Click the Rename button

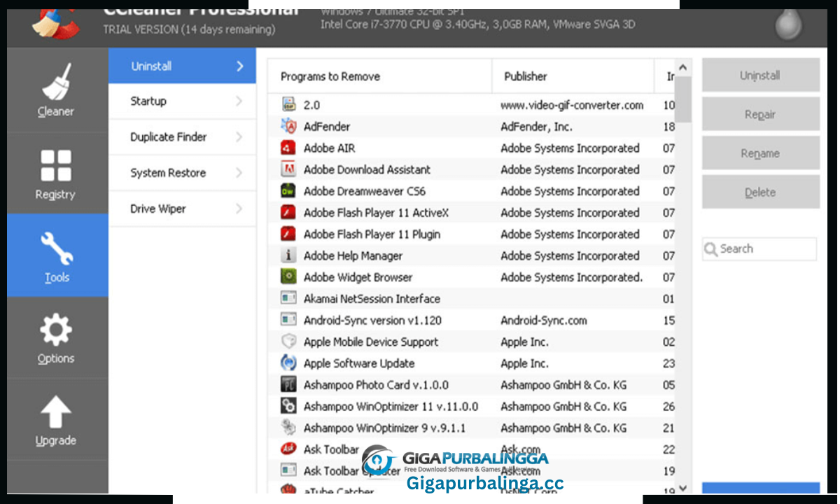point(760,153)
